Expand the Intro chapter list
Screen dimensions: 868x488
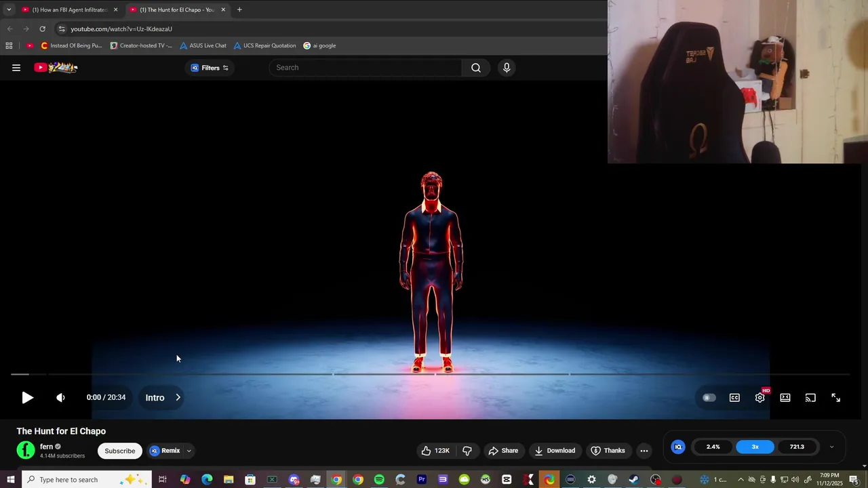(x=163, y=398)
